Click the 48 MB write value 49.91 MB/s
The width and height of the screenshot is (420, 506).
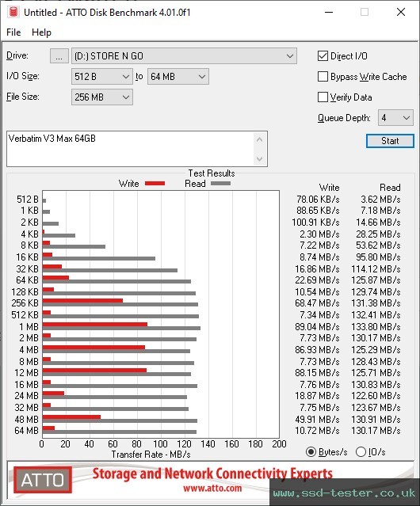[317, 419]
